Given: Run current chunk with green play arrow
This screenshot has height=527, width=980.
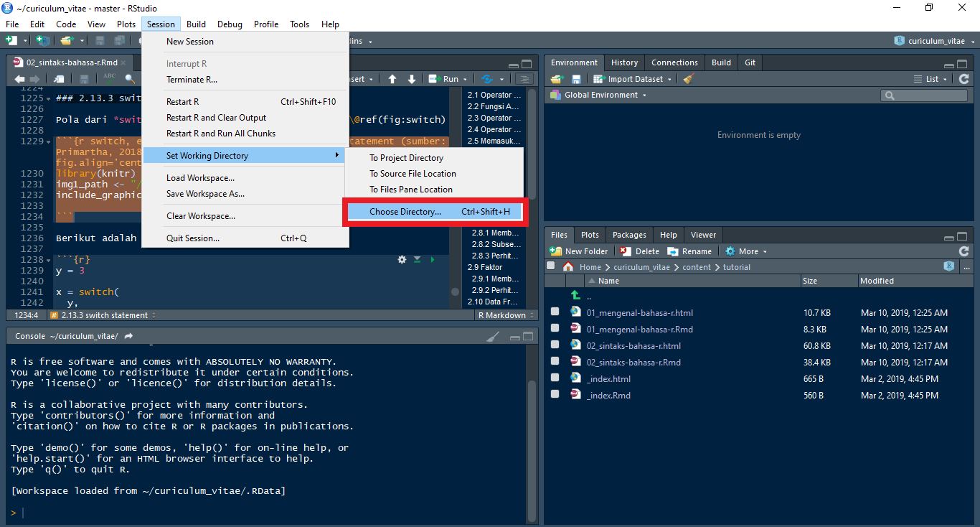Looking at the screenshot, I should click(432, 259).
